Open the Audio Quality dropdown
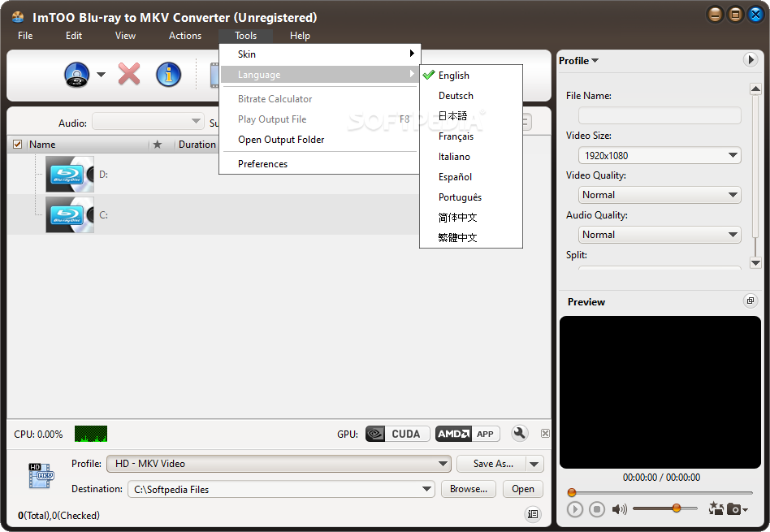Viewport: 770px width, 532px height. coord(660,235)
